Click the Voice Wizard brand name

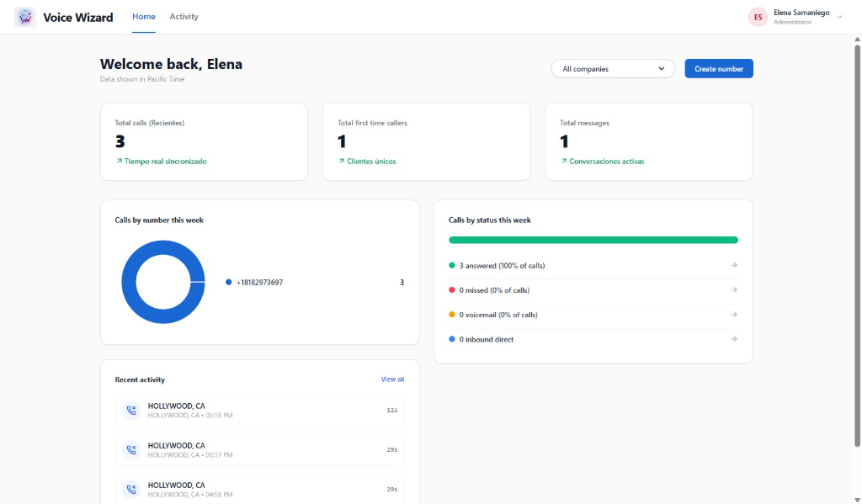pyautogui.click(x=78, y=18)
